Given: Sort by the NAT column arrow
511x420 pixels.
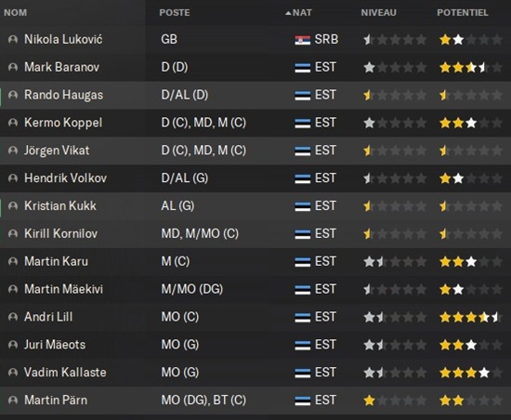Looking at the screenshot, I should 288,13.
